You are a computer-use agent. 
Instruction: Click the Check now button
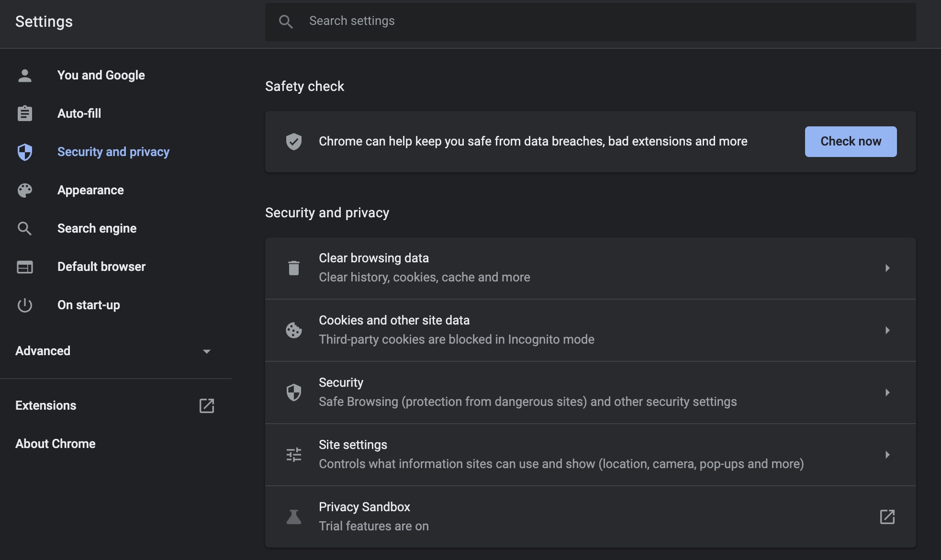coord(851,141)
